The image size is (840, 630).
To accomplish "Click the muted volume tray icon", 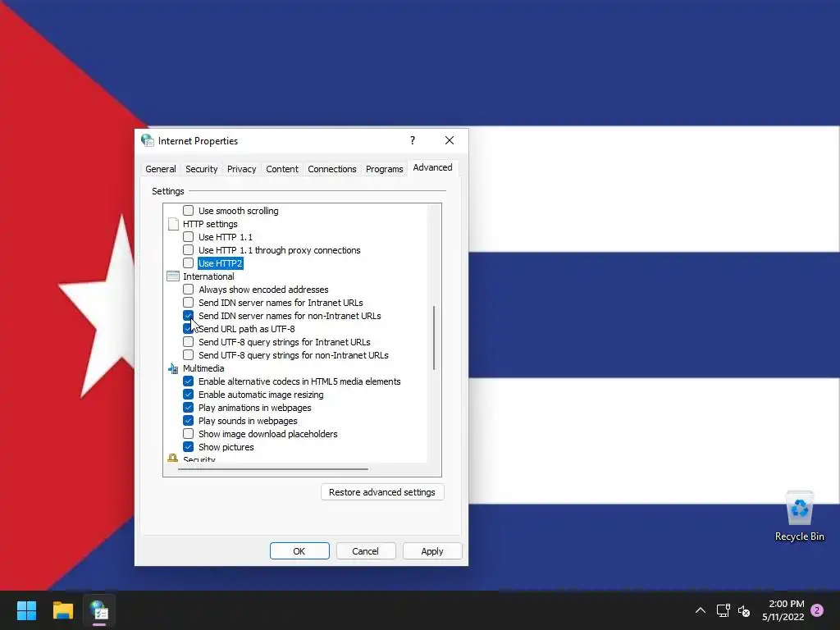I will (x=744, y=610).
